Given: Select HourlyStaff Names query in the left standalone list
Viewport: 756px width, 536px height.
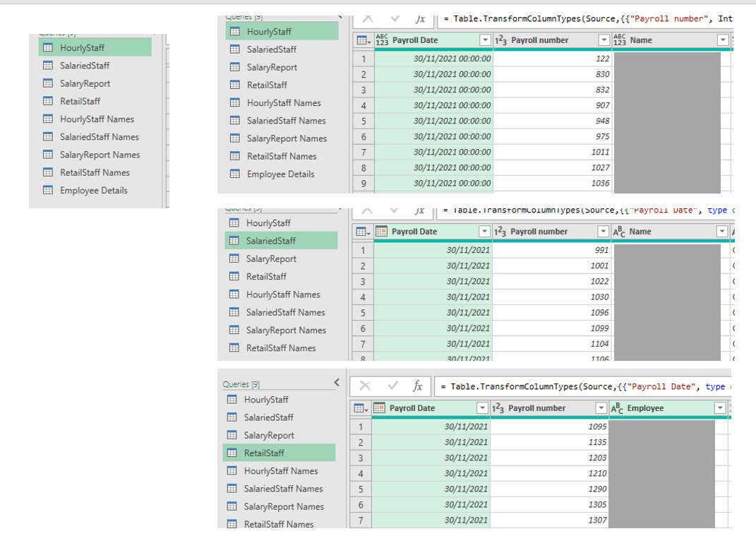Looking at the screenshot, I should (95, 119).
